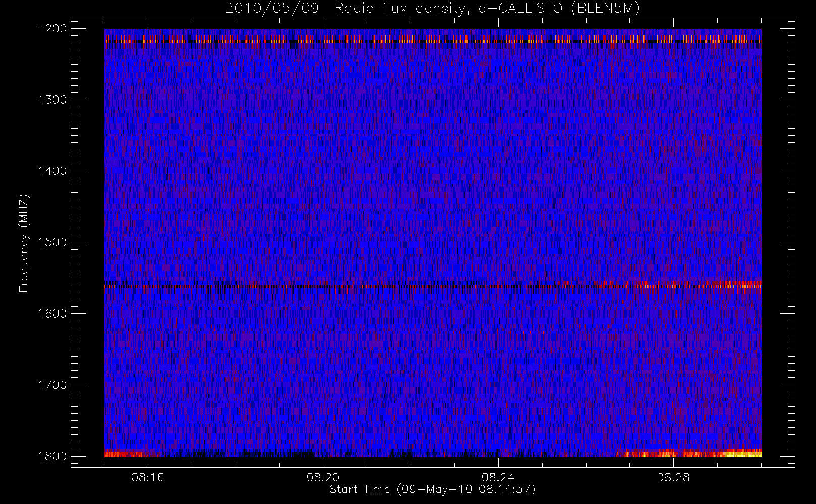This screenshot has height=504, width=816.
Task: Click the 08:24 time tick label
Action: tap(498, 477)
